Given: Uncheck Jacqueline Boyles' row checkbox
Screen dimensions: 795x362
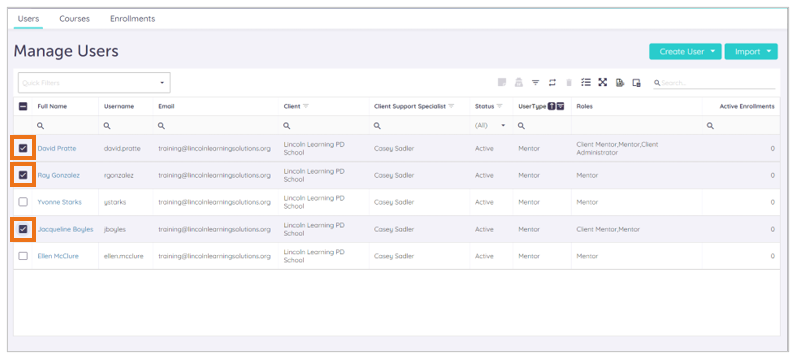Looking at the screenshot, I should coord(23,229).
